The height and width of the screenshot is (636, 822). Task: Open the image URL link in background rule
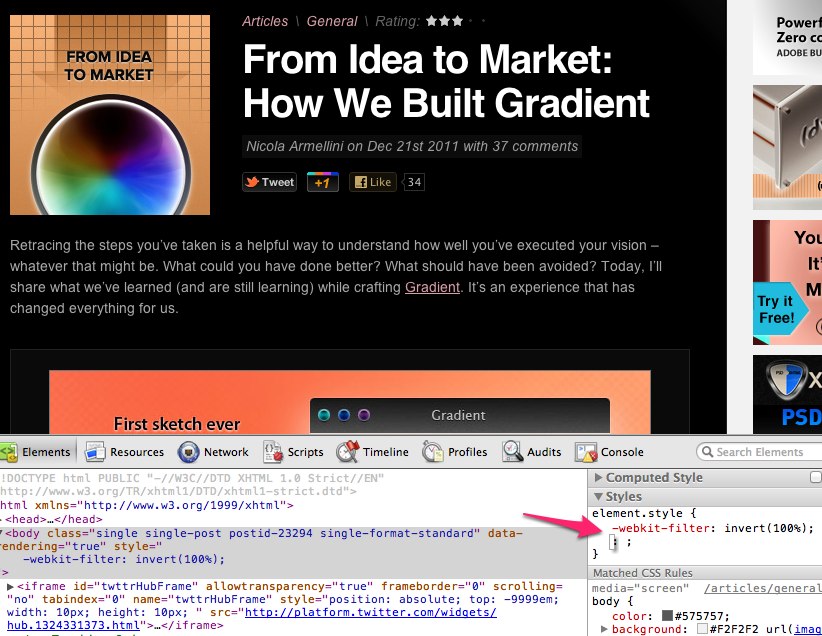(808, 629)
